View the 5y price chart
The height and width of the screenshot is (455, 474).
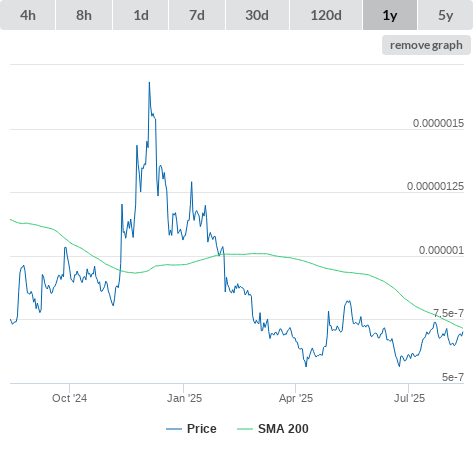tap(446, 15)
